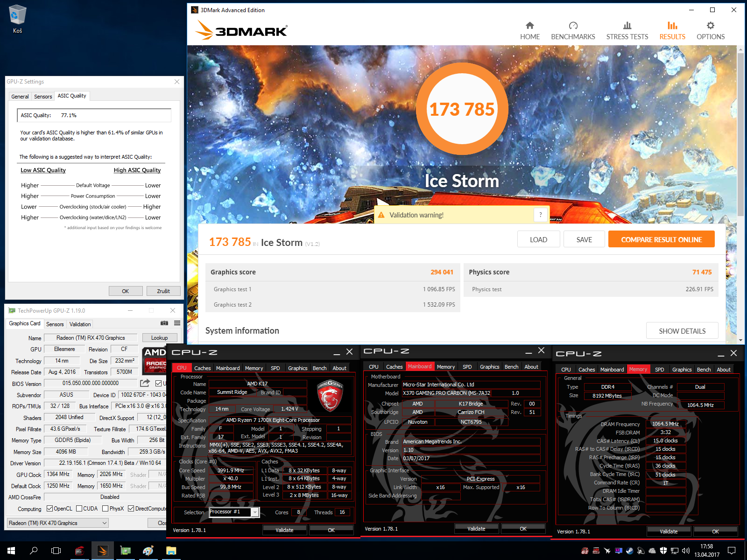The image size is (747, 560).
Task: Take a GPU-Z screenshot with camera icon
Action: coord(164,323)
